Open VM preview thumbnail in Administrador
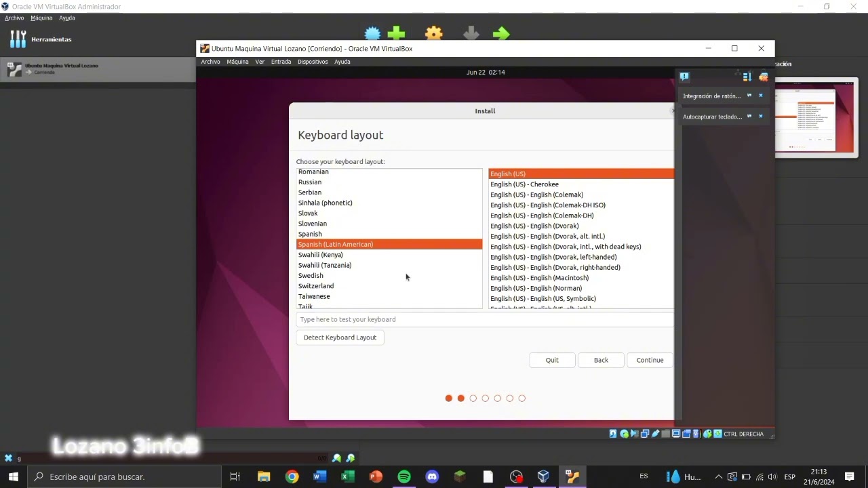Screen dimensions: 868x488 point(816,117)
